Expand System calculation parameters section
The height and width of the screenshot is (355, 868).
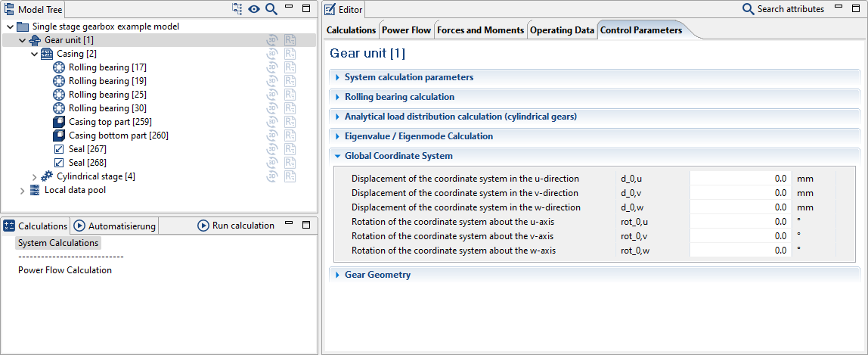coord(338,77)
